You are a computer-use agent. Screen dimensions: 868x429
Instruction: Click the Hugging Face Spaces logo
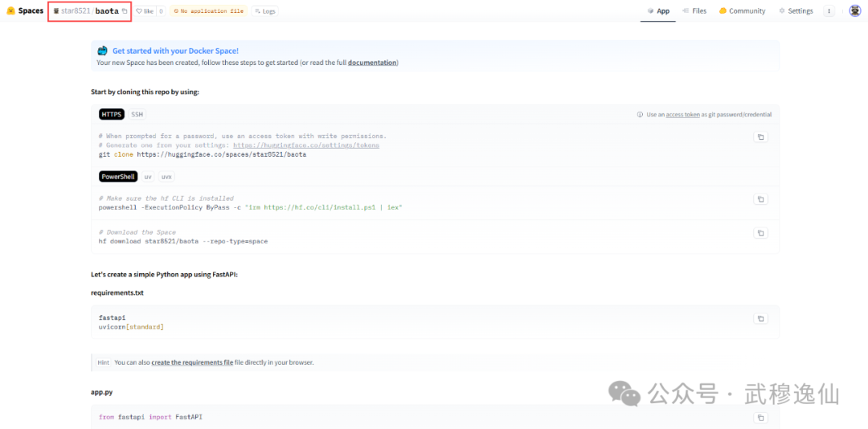pos(25,10)
